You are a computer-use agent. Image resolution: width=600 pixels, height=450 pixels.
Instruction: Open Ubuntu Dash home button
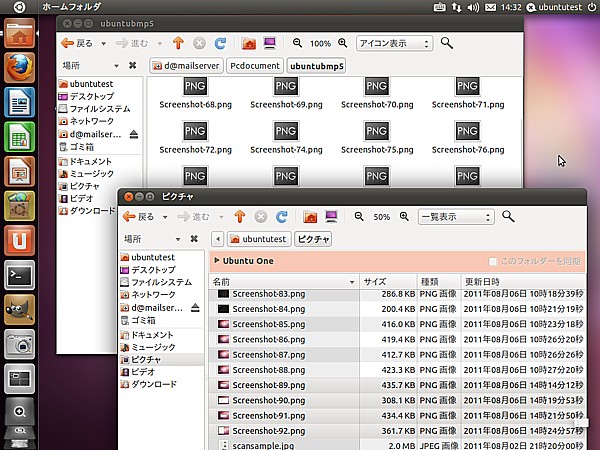(19, 7)
